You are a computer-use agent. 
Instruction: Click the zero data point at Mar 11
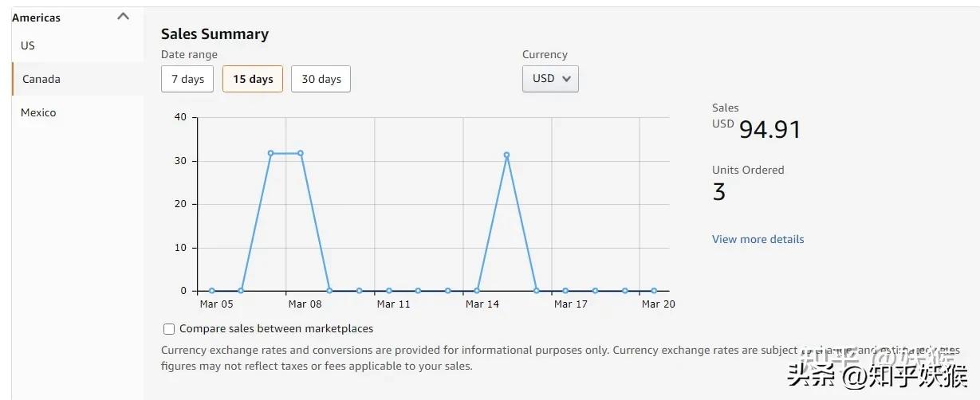(388, 291)
